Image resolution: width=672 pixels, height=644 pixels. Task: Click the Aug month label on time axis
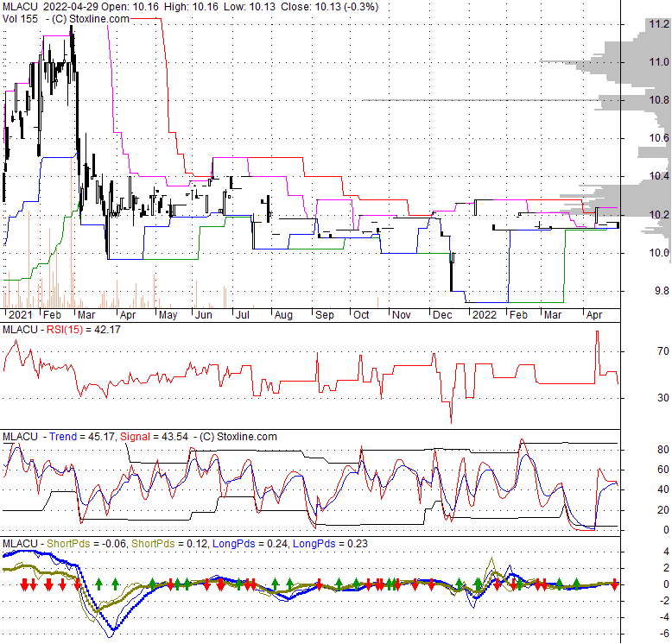pos(283,315)
